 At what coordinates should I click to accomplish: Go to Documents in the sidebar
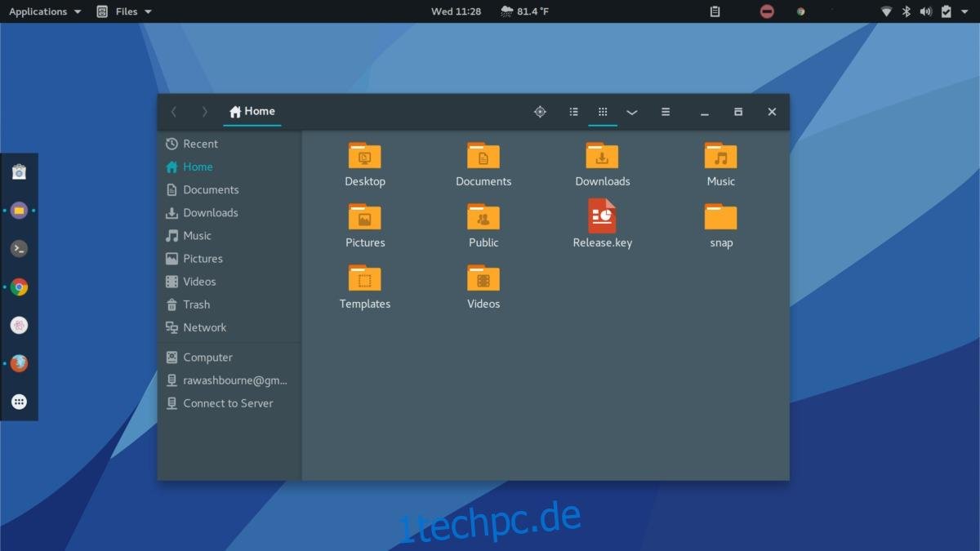click(x=229, y=189)
